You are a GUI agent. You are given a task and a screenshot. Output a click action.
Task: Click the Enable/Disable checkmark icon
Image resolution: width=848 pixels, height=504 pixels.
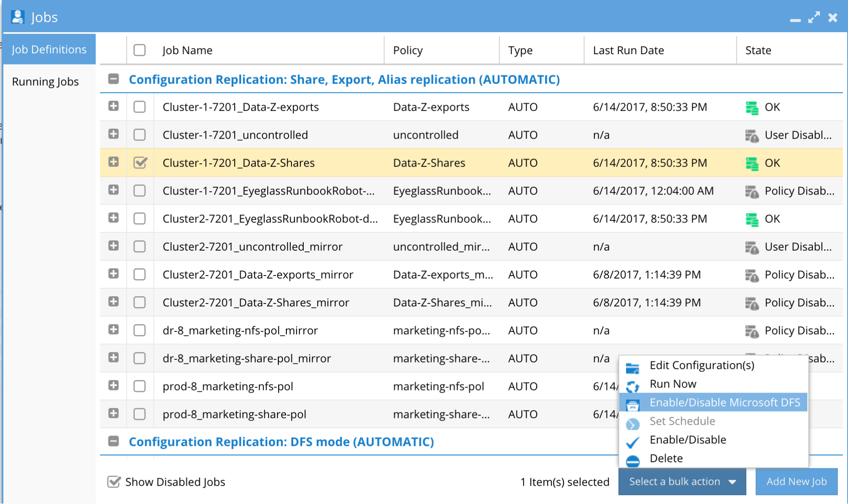(x=633, y=442)
